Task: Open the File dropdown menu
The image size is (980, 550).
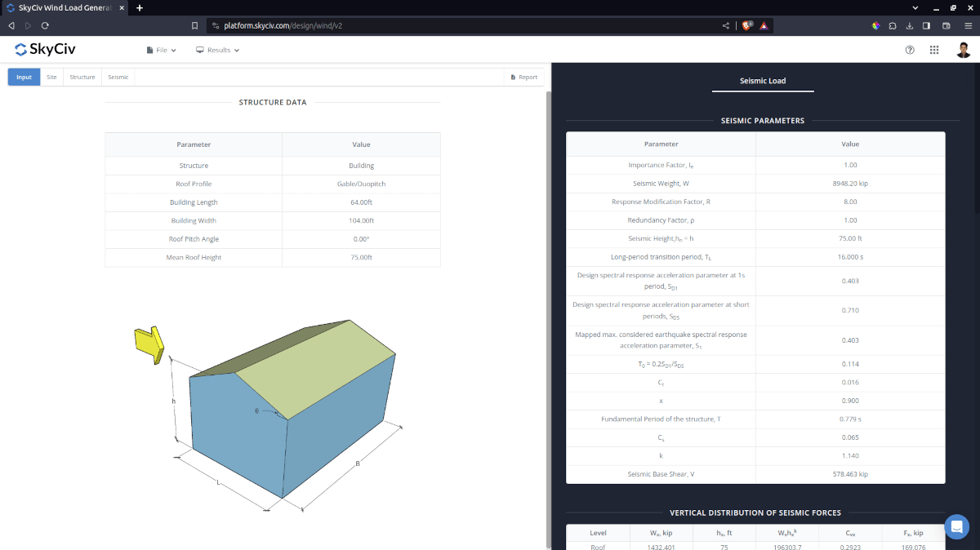Action: point(161,49)
